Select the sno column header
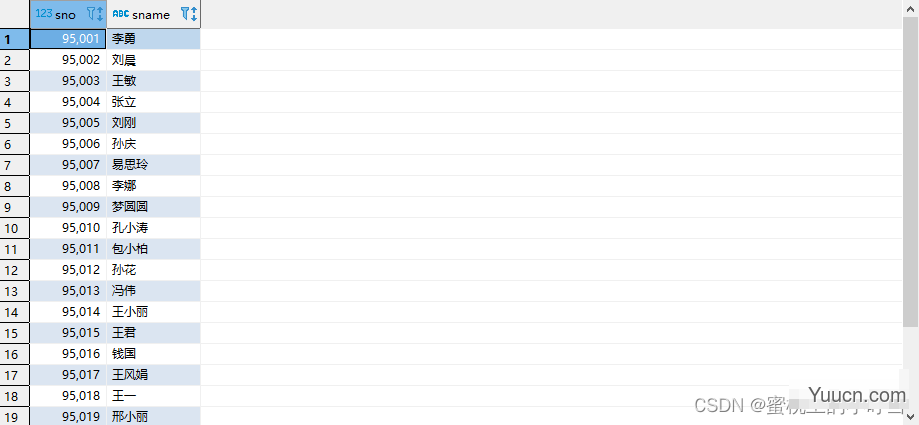 tap(68, 14)
